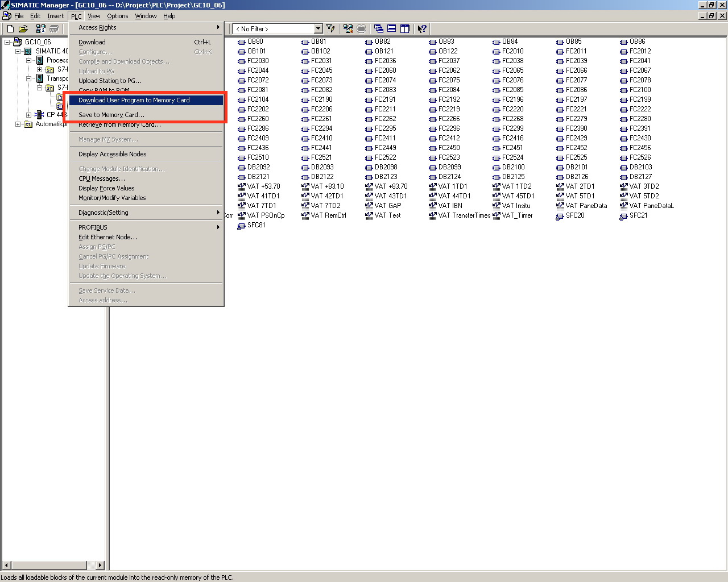Choose Retrieve from Memory Card

tap(146, 124)
